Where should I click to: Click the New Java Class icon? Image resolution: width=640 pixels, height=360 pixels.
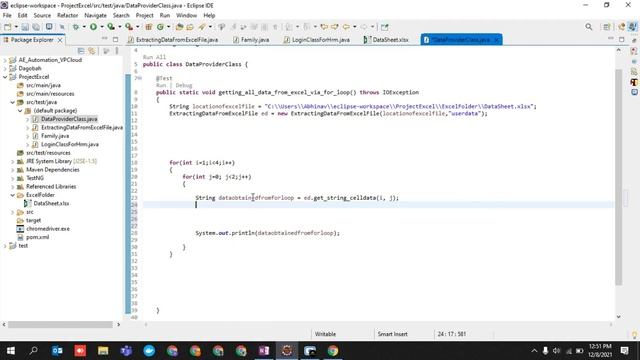tap(160, 27)
